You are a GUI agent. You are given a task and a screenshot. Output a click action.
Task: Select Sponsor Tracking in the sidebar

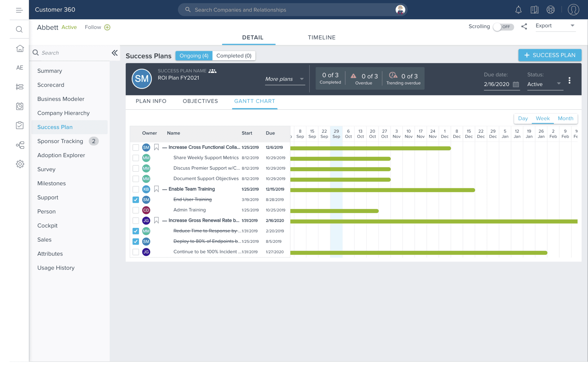[60, 141]
